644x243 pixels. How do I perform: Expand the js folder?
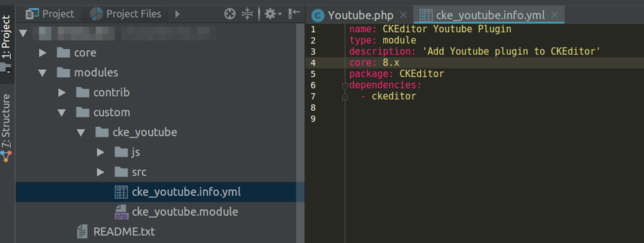tap(100, 152)
